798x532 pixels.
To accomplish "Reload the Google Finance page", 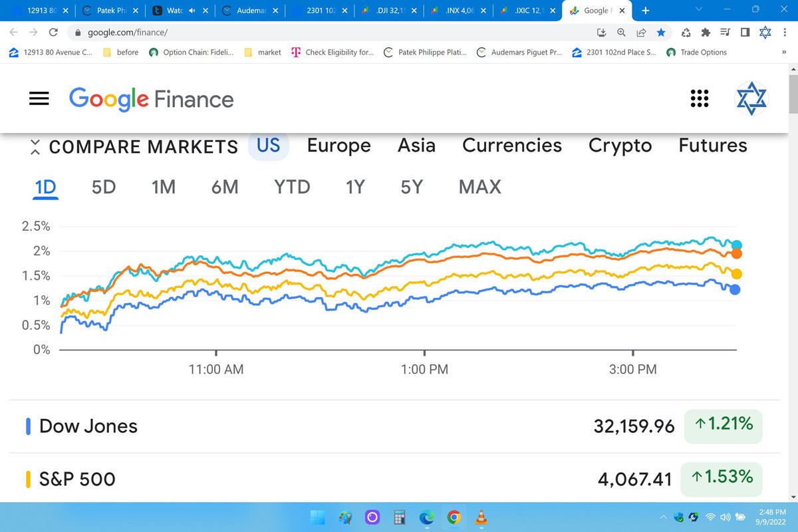I will click(x=53, y=32).
